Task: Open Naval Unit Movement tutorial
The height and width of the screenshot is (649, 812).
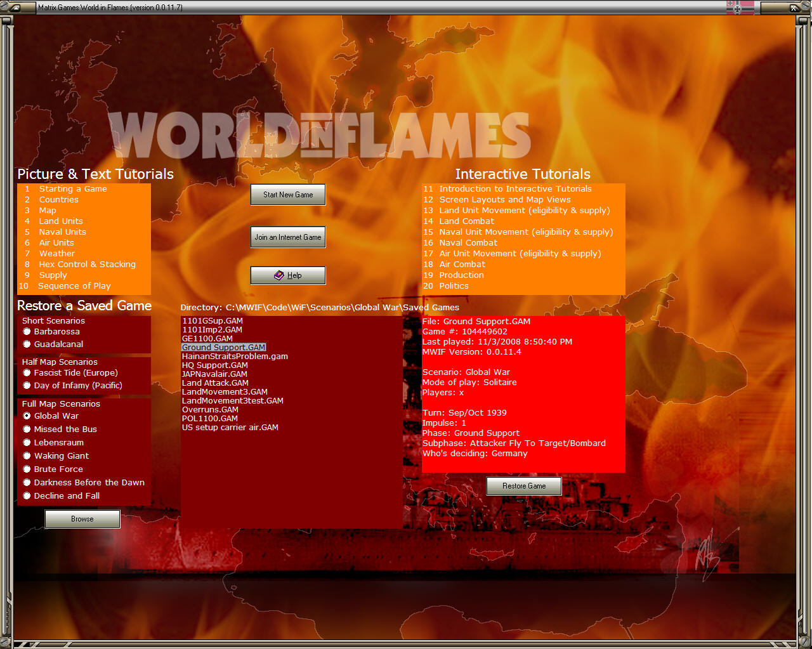Action: pos(523,232)
